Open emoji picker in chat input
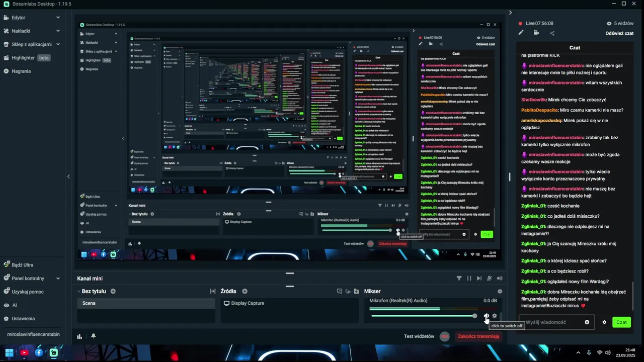Viewport: 644px width, 362px height. [587, 322]
